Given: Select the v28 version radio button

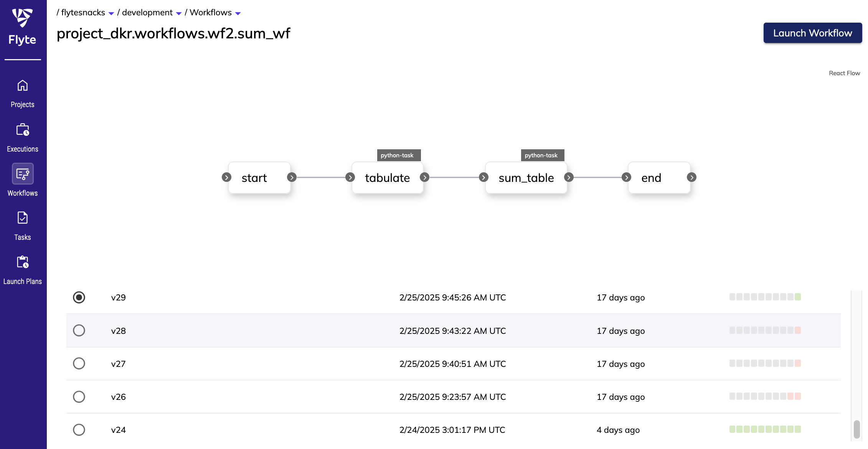Looking at the screenshot, I should coord(79,330).
